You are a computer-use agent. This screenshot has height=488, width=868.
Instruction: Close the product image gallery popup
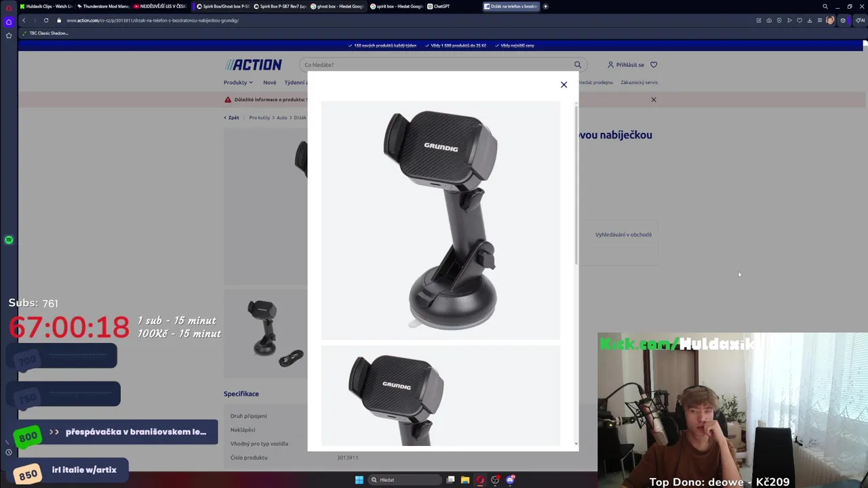point(564,85)
